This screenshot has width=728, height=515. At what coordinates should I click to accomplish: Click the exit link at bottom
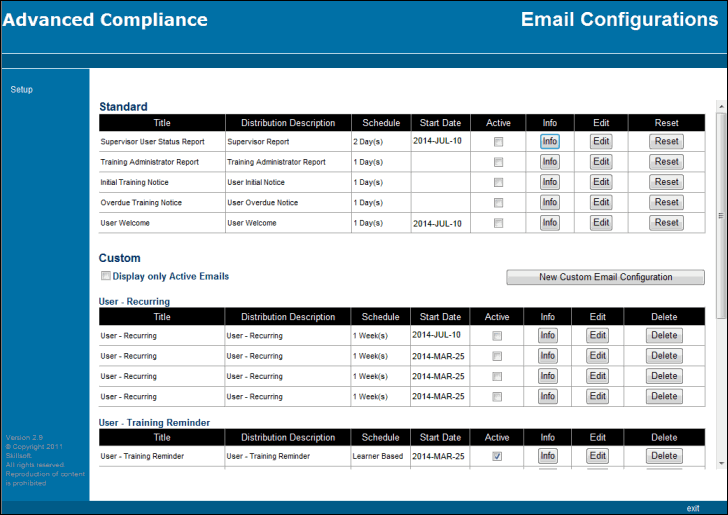(693, 508)
